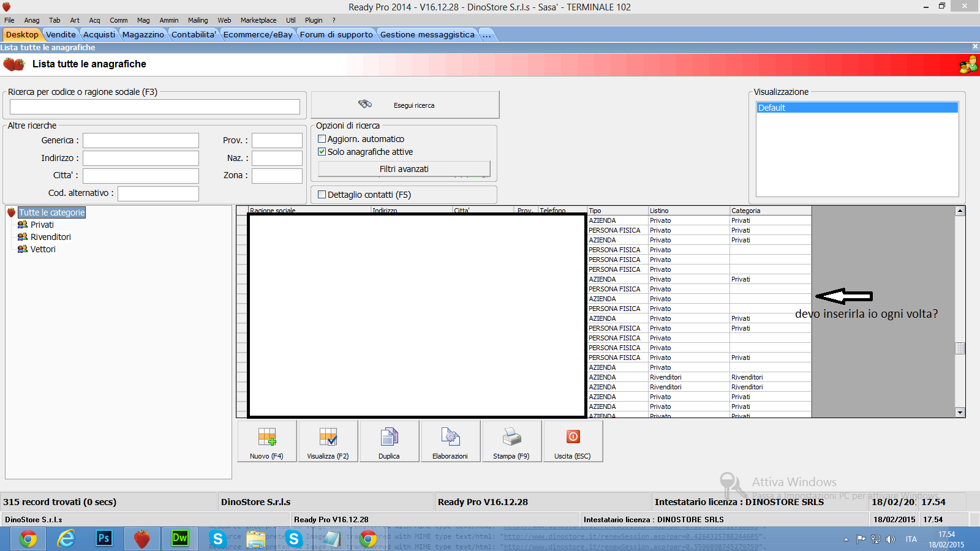Show hidden system tray icons

pos(846,539)
